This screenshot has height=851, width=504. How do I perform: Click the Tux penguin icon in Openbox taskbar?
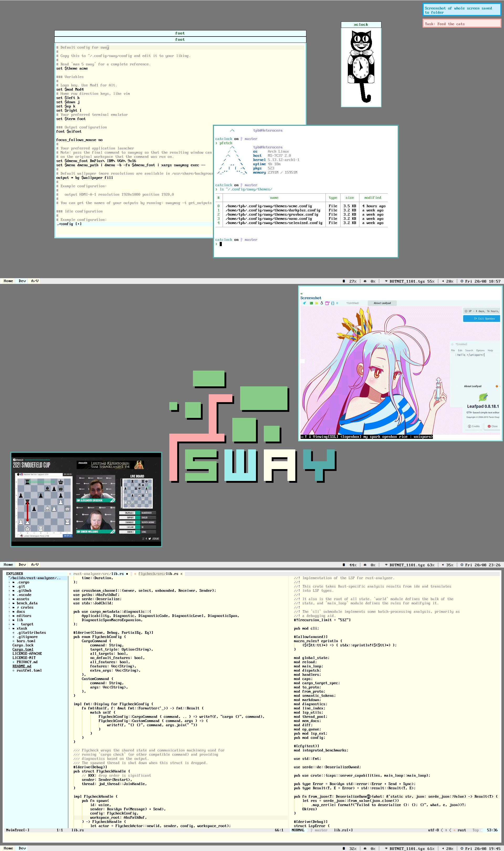pos(322,303)
